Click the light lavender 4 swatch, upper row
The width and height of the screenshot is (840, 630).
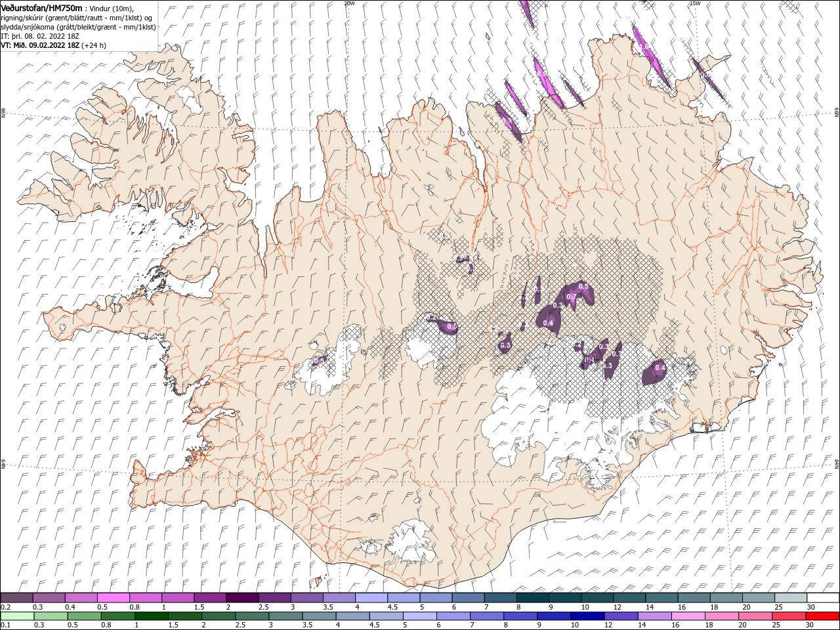point(371,598)
